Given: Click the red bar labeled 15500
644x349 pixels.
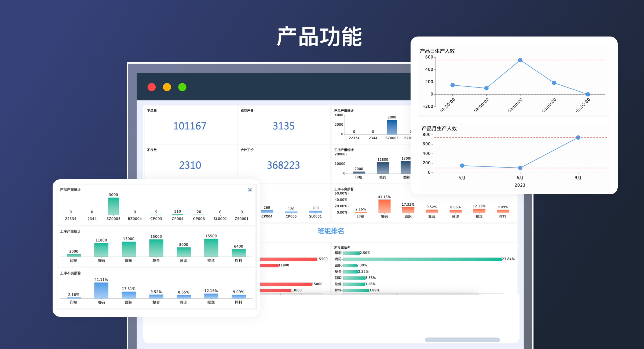Looking at the screenshot, I should point(288,259).
